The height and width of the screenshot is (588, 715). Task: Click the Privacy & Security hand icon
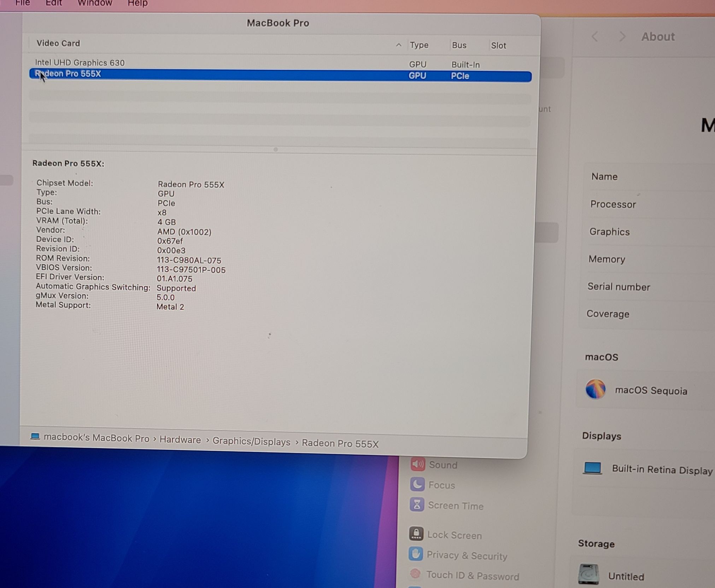(x=416, y=554)
